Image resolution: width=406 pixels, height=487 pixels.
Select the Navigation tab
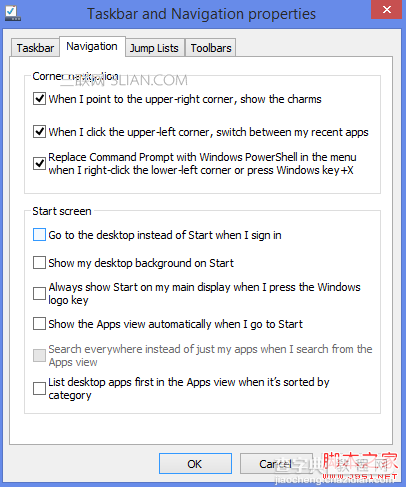click(x=92, y=46)
